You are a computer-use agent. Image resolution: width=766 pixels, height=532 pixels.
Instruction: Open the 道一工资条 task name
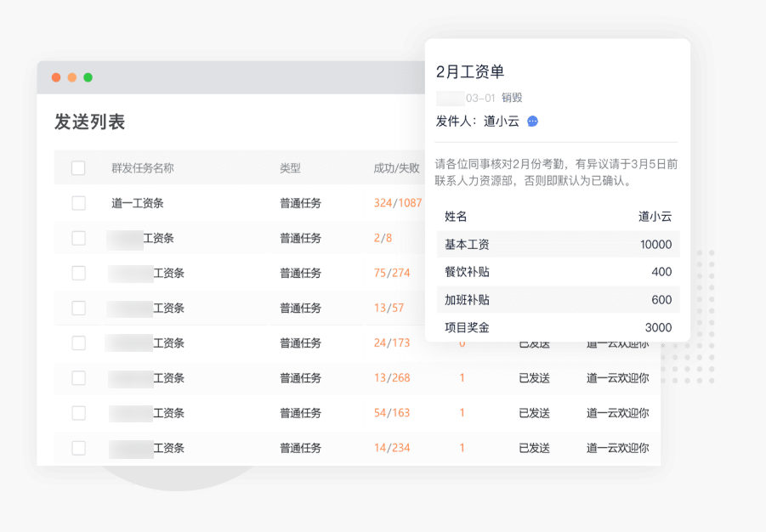coord(137,203)
